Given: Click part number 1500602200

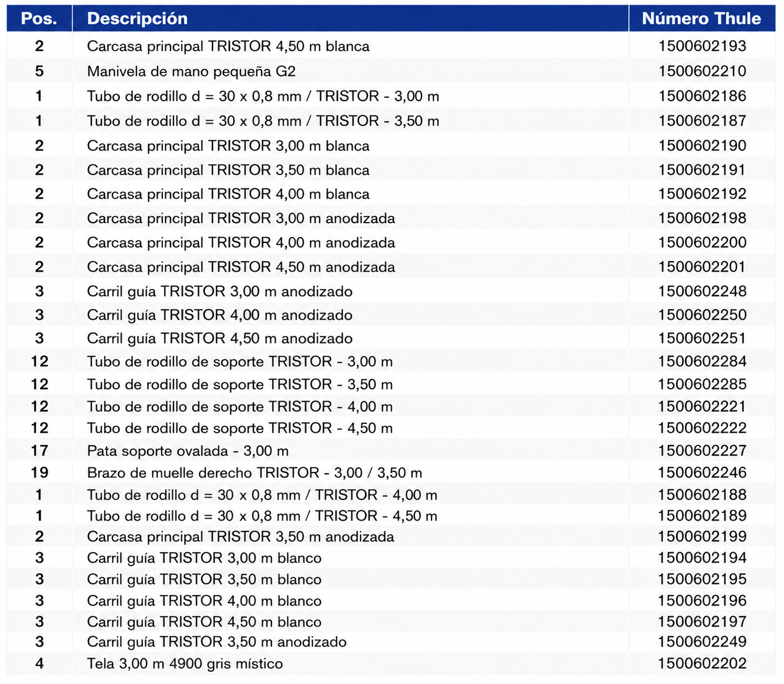Looking at the screenshot, I should (702, 242).
